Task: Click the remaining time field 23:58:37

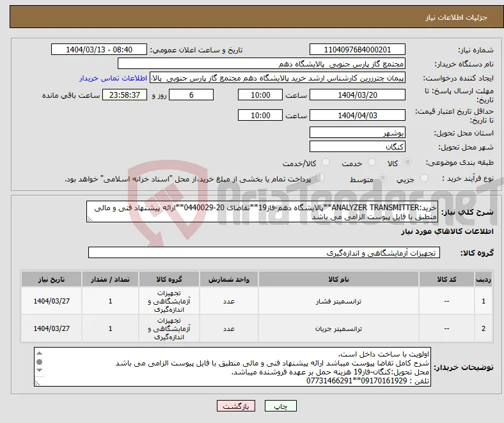Action: point(125,95)
